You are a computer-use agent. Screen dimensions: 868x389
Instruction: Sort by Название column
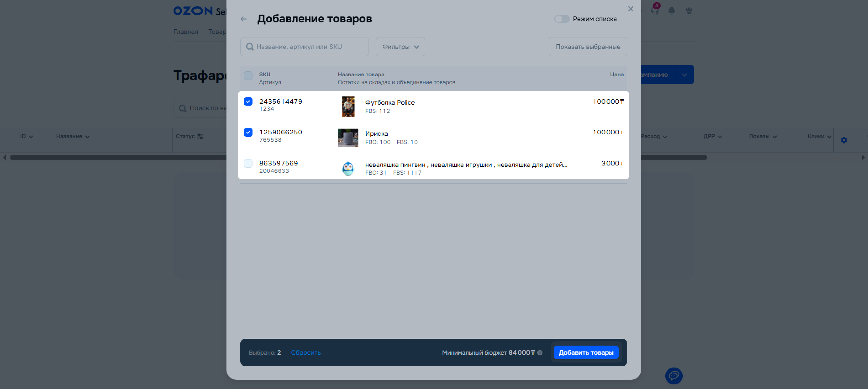(73, 136)
